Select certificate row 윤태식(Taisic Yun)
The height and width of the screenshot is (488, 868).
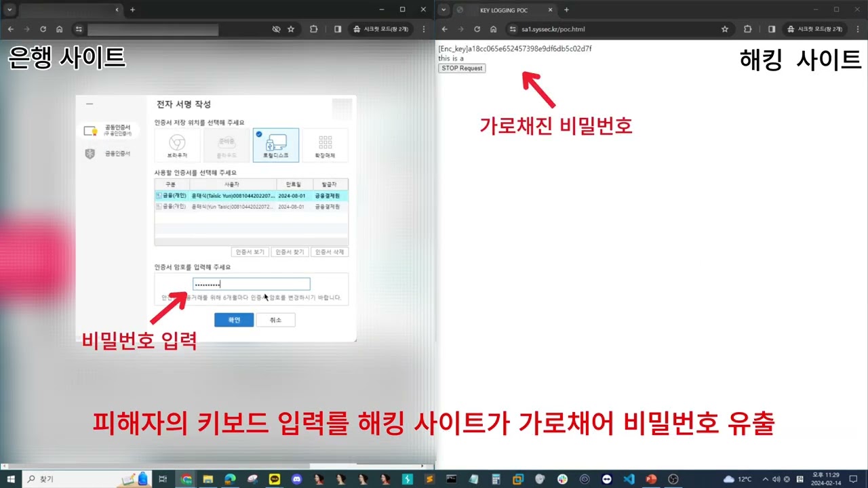pyautogui.click(x=252, y=195)
